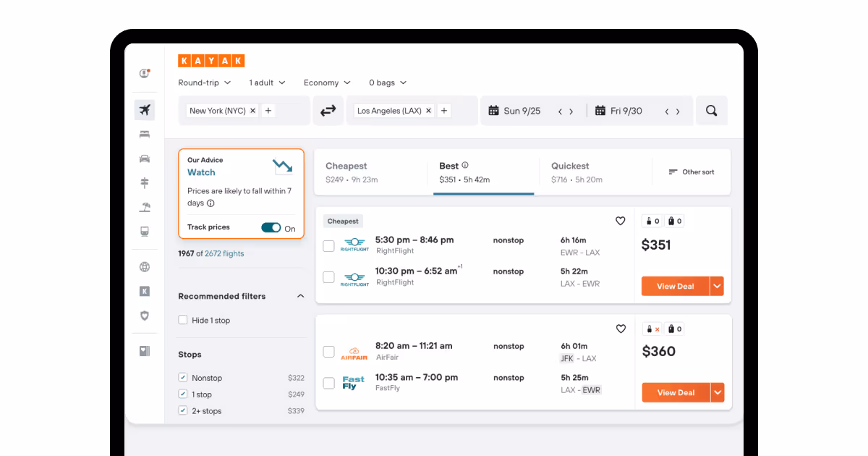Screen dimensions: 868x456
Task: Open the K icon in sidebar
Action: point(145,291)
